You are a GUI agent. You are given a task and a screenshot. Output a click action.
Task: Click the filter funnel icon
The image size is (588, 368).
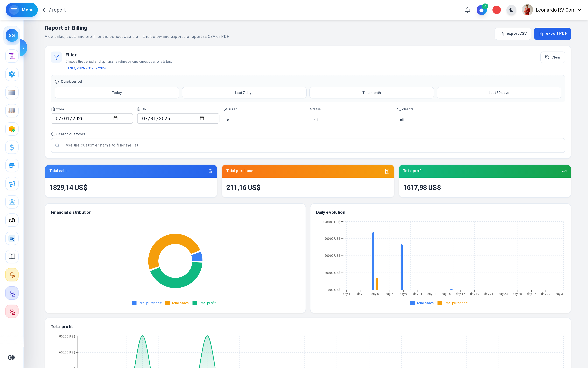56,57
